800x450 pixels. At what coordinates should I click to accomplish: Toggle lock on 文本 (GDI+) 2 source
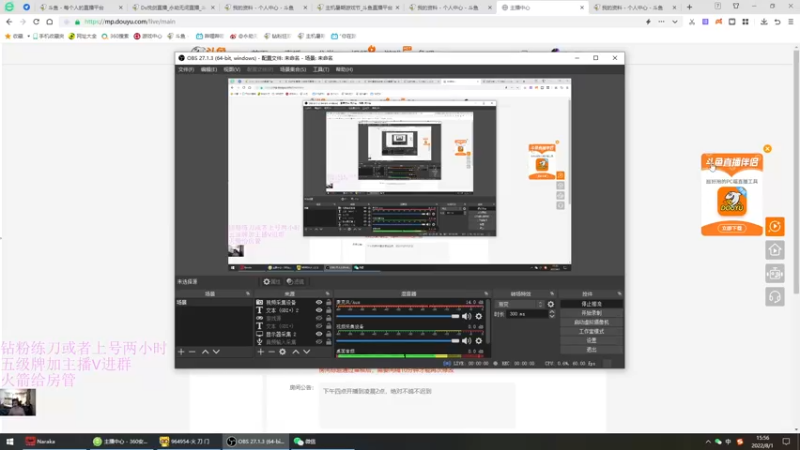pyautogui.click(x=329, y=310)
